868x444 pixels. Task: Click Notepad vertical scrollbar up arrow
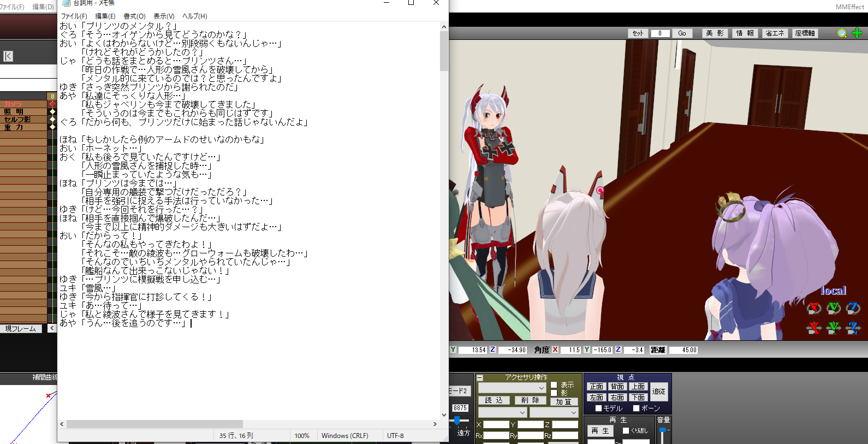pyautogui.click(x=444, y=26)
